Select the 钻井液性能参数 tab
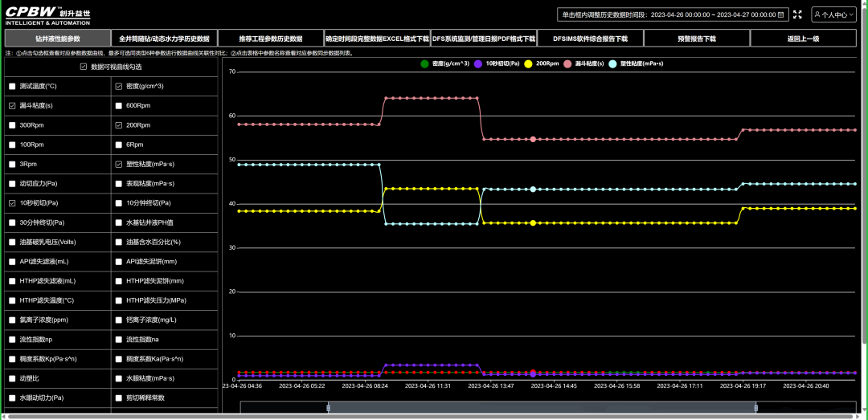868x420 pixels. tap(58, 39)
